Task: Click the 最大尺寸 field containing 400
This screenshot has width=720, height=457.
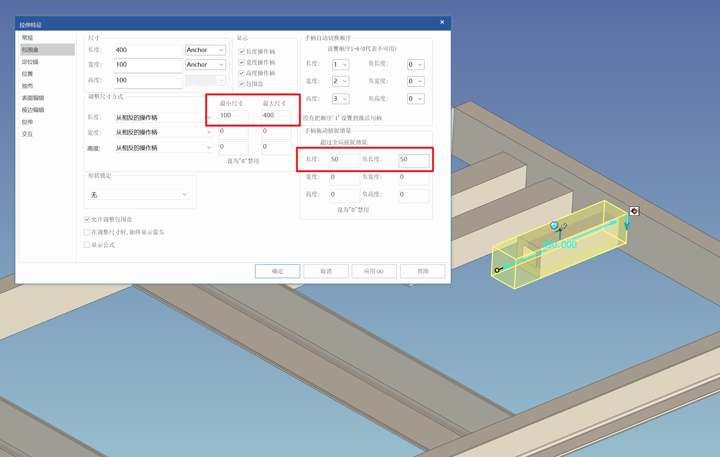Action: [x=274, y=116]
